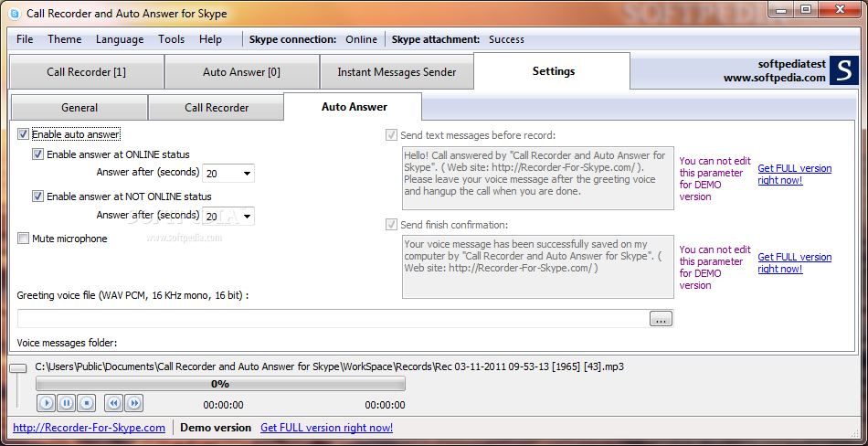Switch to Auto Answer [0] tab
The height and width of the screenshot is (446, 868).
click(x=241, y=72)
